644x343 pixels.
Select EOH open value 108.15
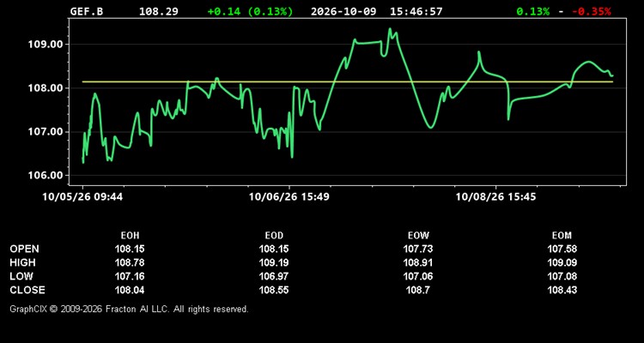(130, 249)
